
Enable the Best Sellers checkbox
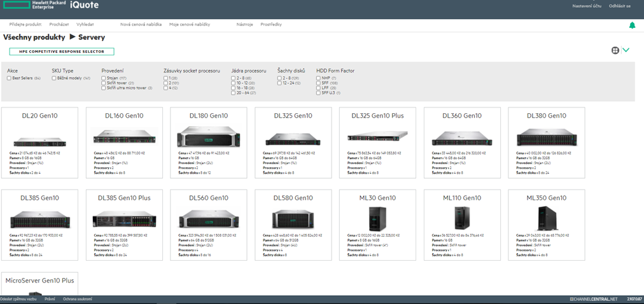(x=10, y=78)
